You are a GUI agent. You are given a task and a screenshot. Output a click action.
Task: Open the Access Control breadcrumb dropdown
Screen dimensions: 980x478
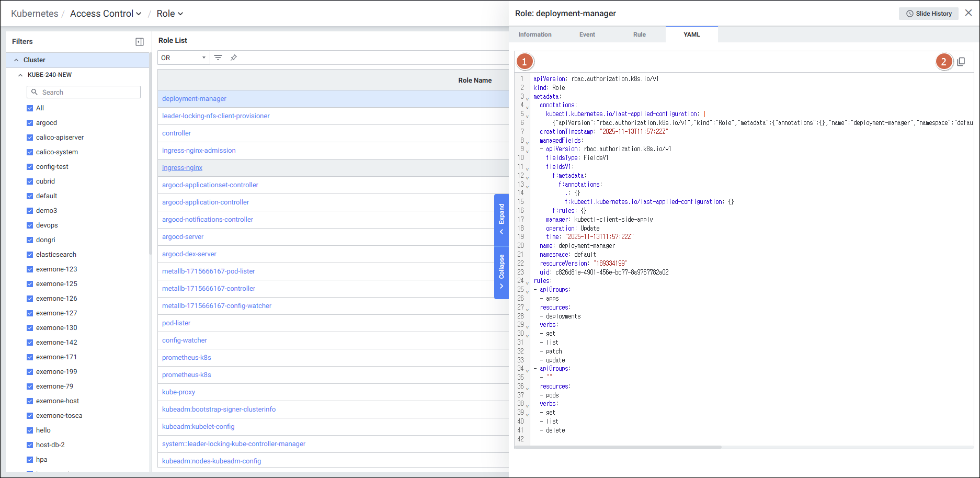pos(106,14)
